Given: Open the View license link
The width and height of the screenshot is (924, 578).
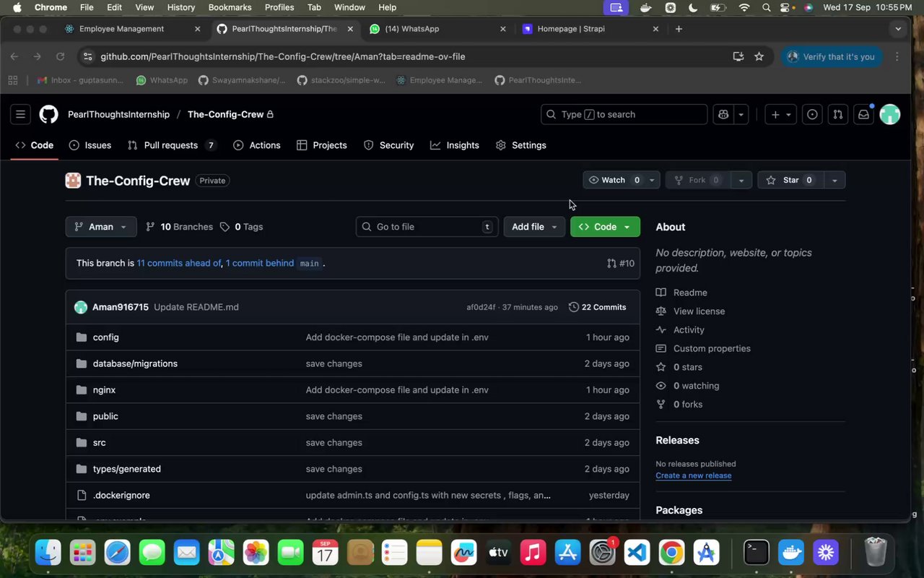Looking at the screenshot, I should click(699, 311).
